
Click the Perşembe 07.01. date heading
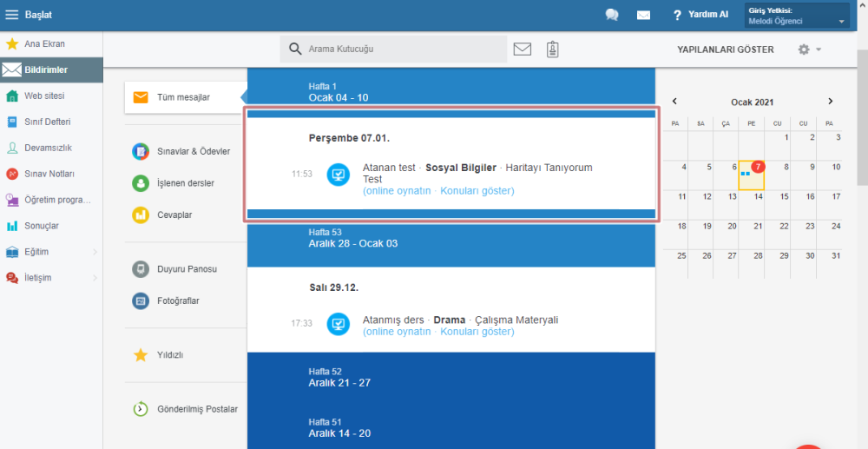tap(349, 138)
